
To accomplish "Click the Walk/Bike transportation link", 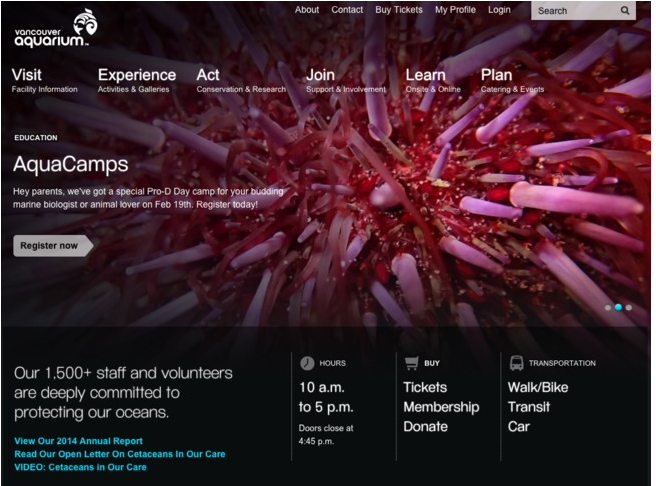I will coord(538,387).
